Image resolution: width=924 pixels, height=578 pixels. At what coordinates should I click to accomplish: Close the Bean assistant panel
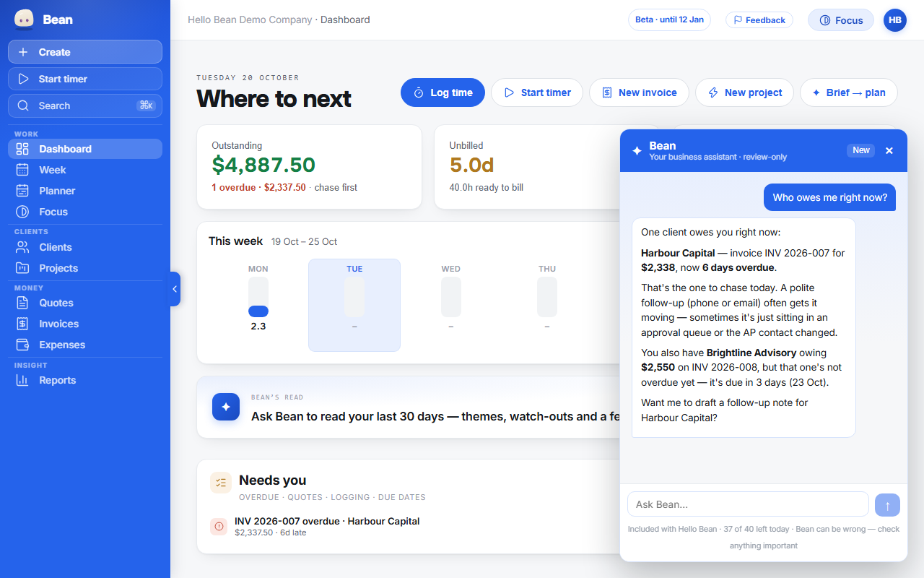(x=889, y=150)
